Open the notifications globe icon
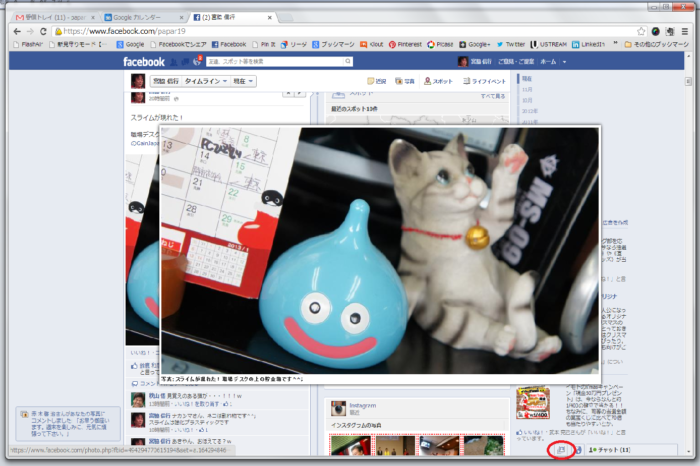This screenshot has height=466, width=700. coord(196,62)
